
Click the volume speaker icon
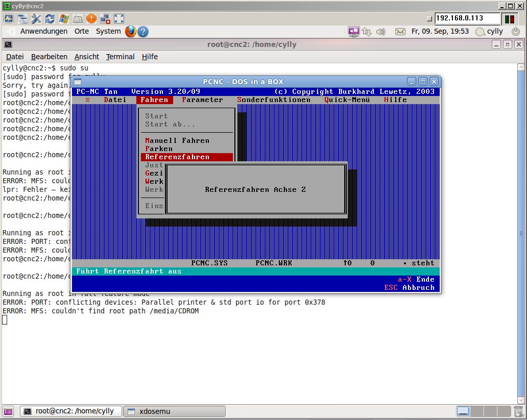point(381,32)
